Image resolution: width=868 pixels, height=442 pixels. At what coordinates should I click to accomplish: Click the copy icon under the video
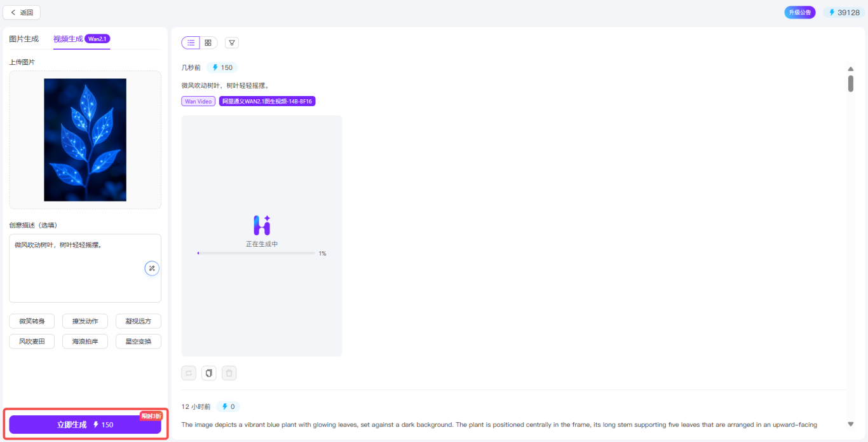click(209, 373)
